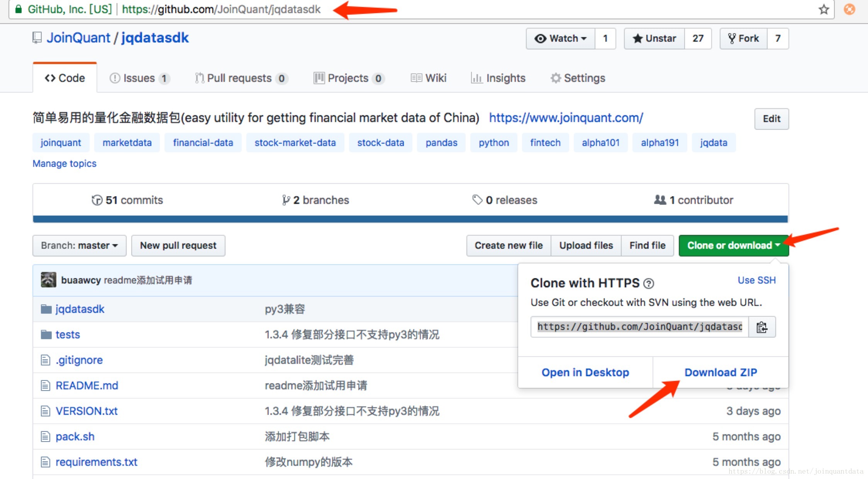Download the repository as ZIP
The width and height of the screenshot is (868, 479).
coord(721,372)
